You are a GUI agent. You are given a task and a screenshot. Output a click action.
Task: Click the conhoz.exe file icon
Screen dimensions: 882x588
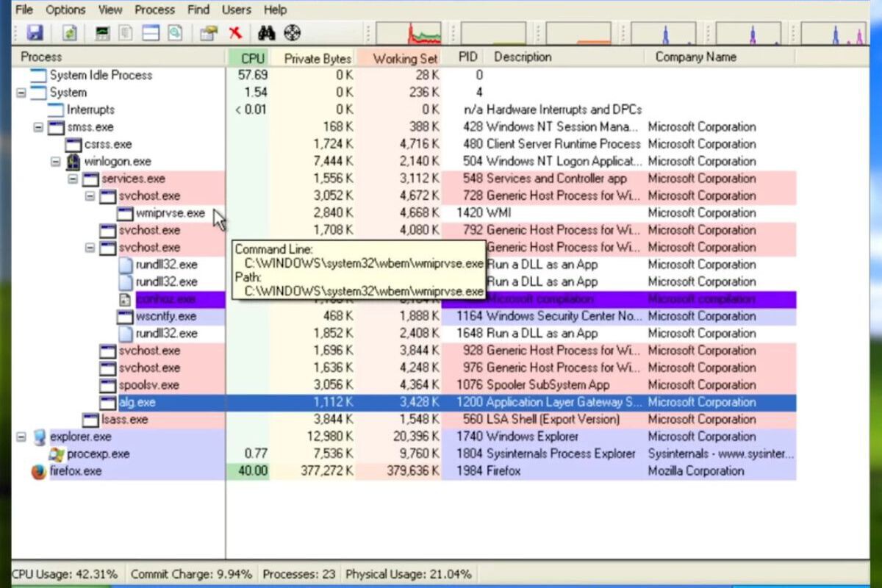tap(125, 299)
